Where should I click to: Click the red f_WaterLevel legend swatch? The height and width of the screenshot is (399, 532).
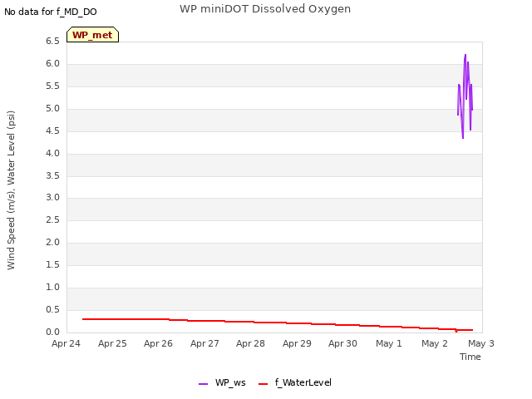click(264, 384)
